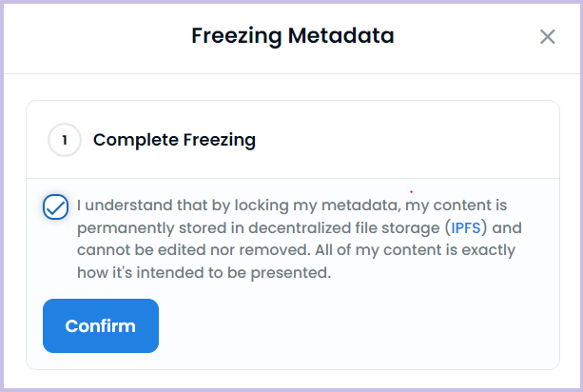Click the numeral 1 in the step indicator
This screenshot has width=583, height=392.
tap(65, 140)
